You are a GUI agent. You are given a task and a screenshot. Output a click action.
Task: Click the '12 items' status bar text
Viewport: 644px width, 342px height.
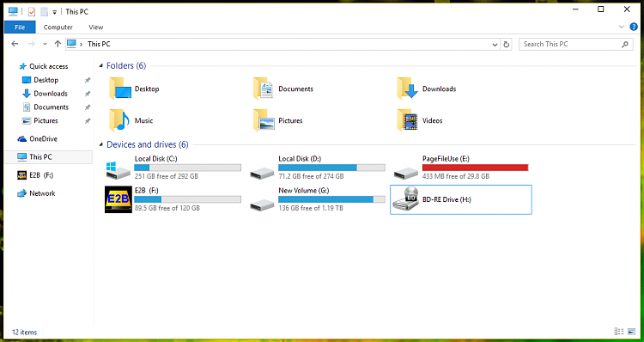pos(25,333)
